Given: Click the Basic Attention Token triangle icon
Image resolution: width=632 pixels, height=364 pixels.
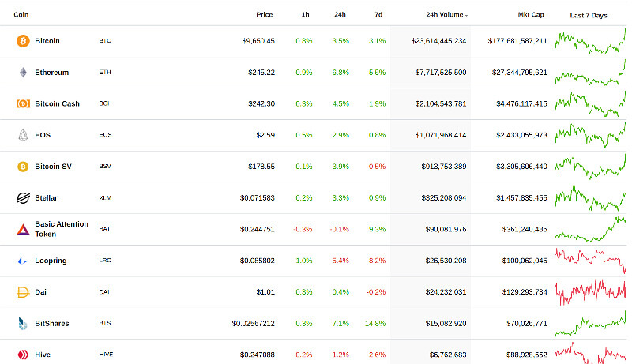Looking at the screenshot, I should (23, 230).
